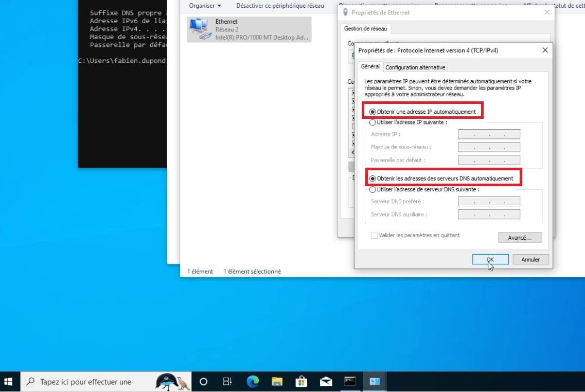
Task: Check 'Valider les paramètres en quittant'
Action: pos(374,235)
